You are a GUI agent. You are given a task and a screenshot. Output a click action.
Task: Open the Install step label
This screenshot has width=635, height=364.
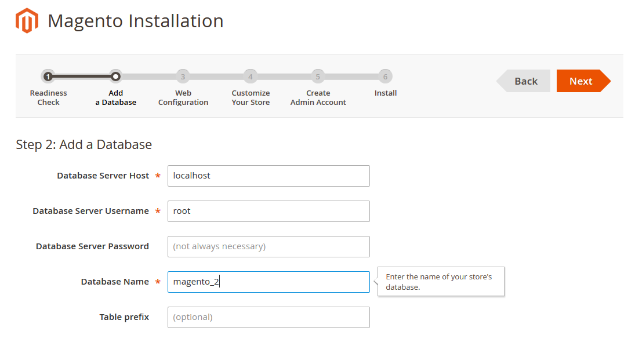[386, 93]
